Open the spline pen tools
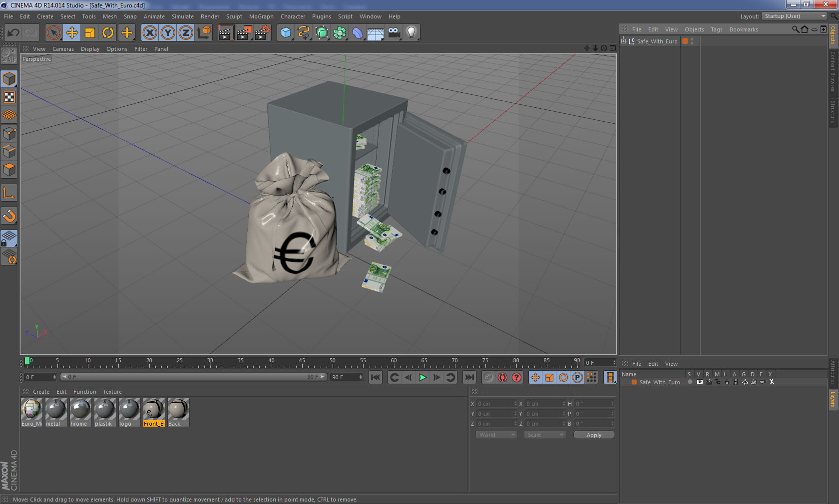Image resolution: width=839 pixels, height=504 pixels. click(x=304, y=33)
